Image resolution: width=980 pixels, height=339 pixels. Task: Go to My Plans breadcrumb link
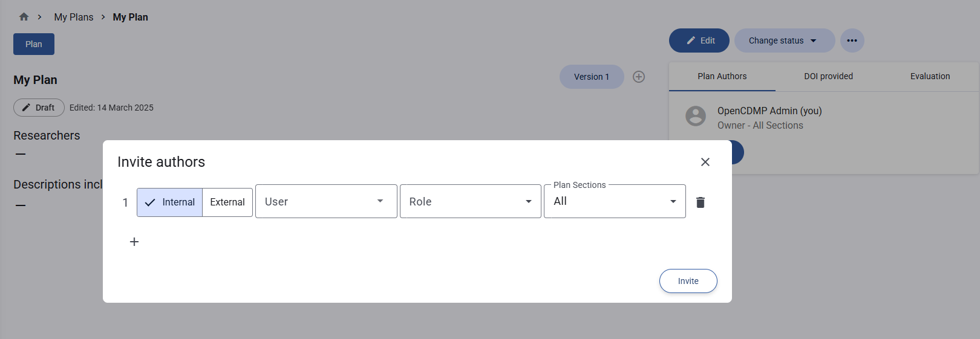[74, 17]
